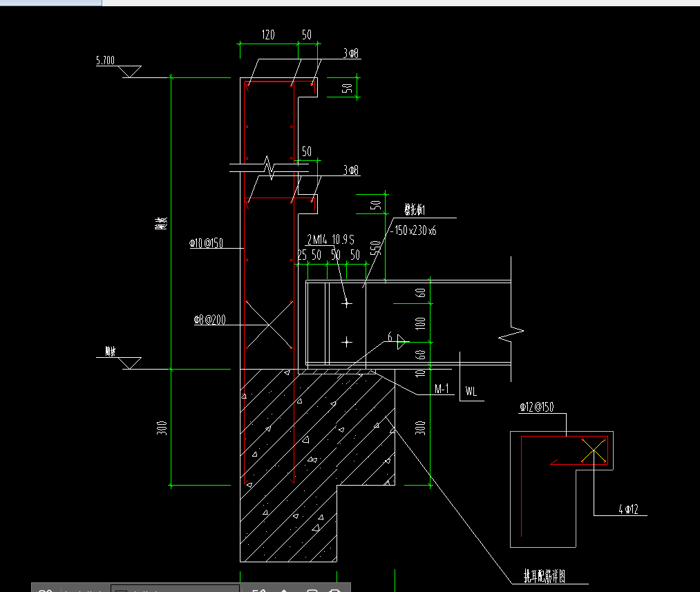This screenshot has height=592, width=700.
Task: Select the 4Φ12 rebar callout
Action: (629, 509)
